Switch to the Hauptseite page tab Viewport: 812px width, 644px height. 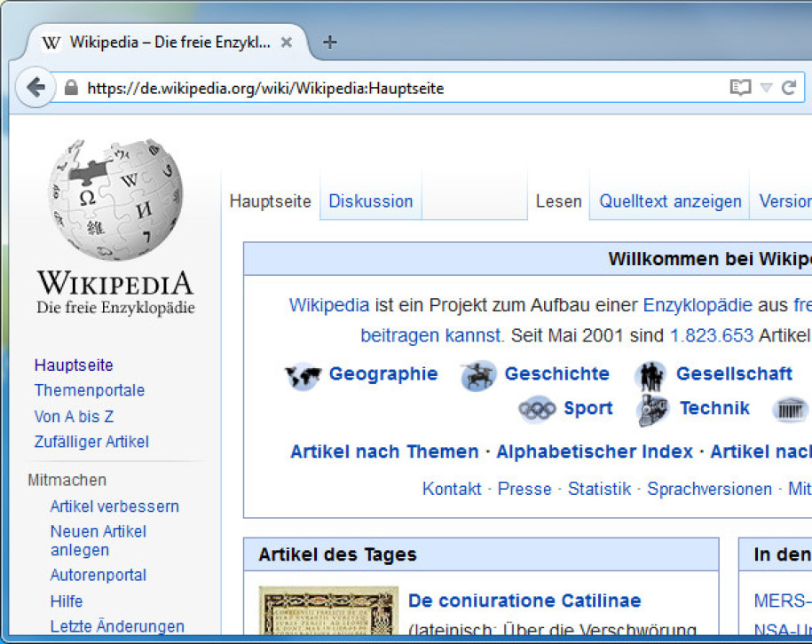(x=271, y=200)
